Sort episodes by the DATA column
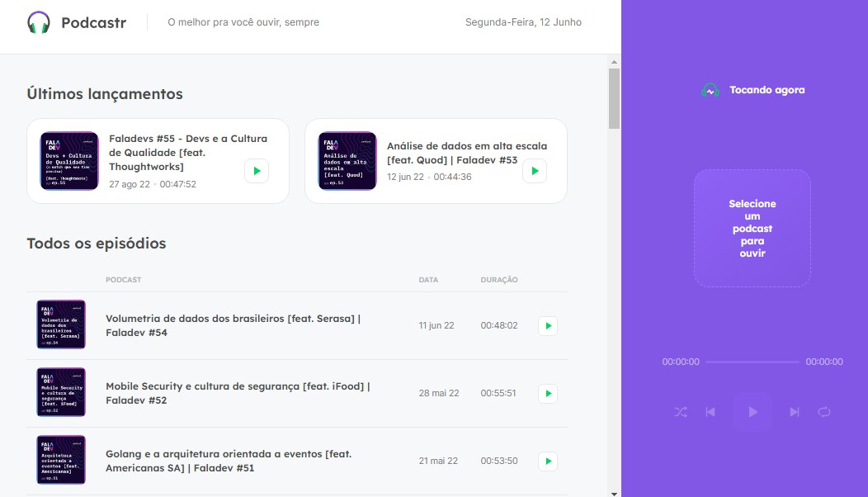This screenshot has height=497, width=868. pos(428,280)
